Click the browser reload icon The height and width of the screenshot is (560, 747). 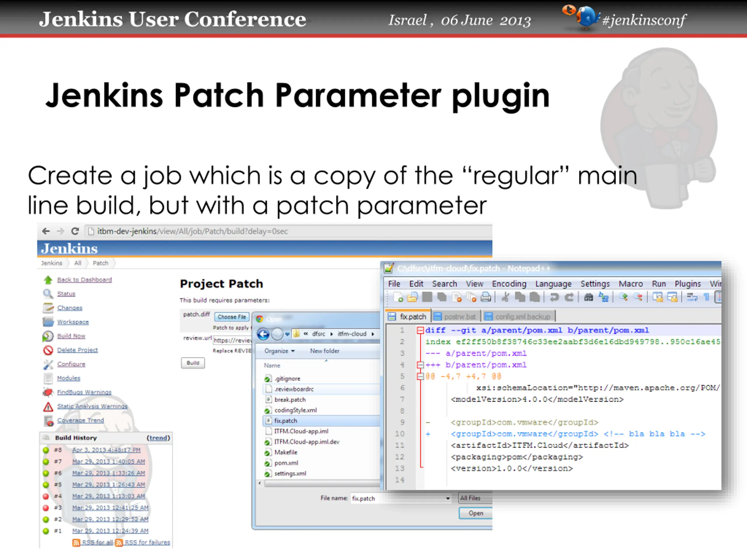[x=75, y=231]
